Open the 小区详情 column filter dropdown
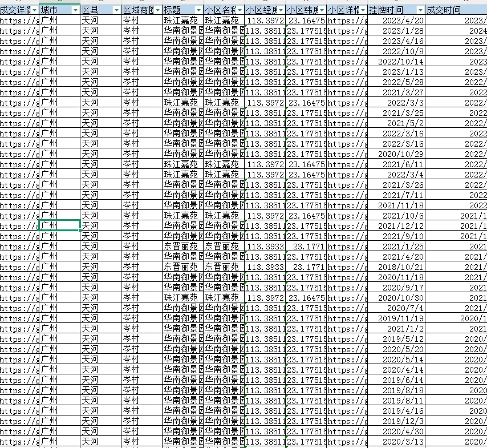The image size is (487, 448). coord(363,10)
